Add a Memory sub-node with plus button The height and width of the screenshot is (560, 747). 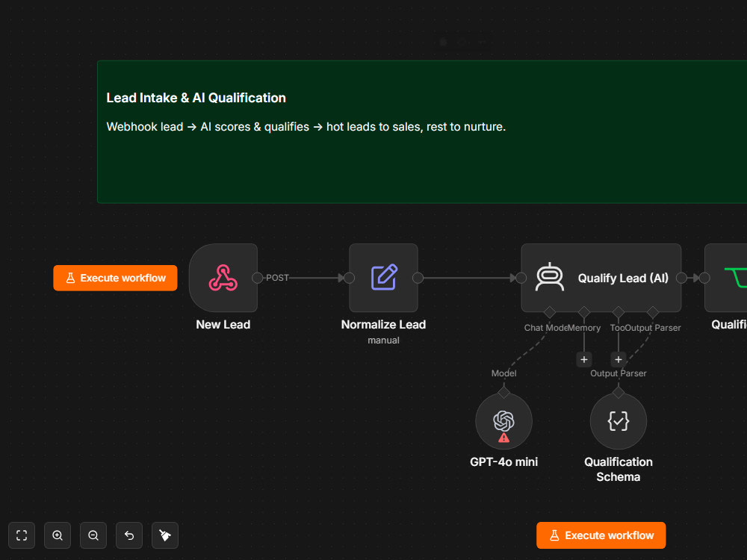584,360
